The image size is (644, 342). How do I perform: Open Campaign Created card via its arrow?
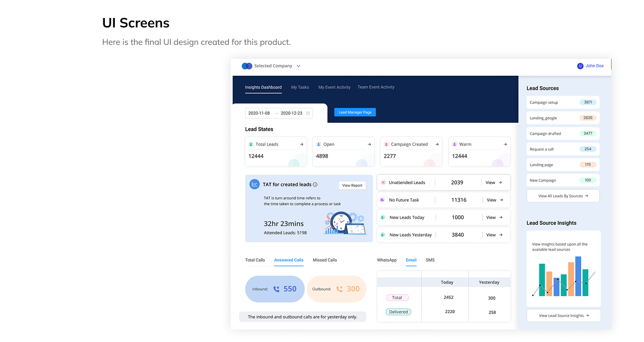coord(437,145)
